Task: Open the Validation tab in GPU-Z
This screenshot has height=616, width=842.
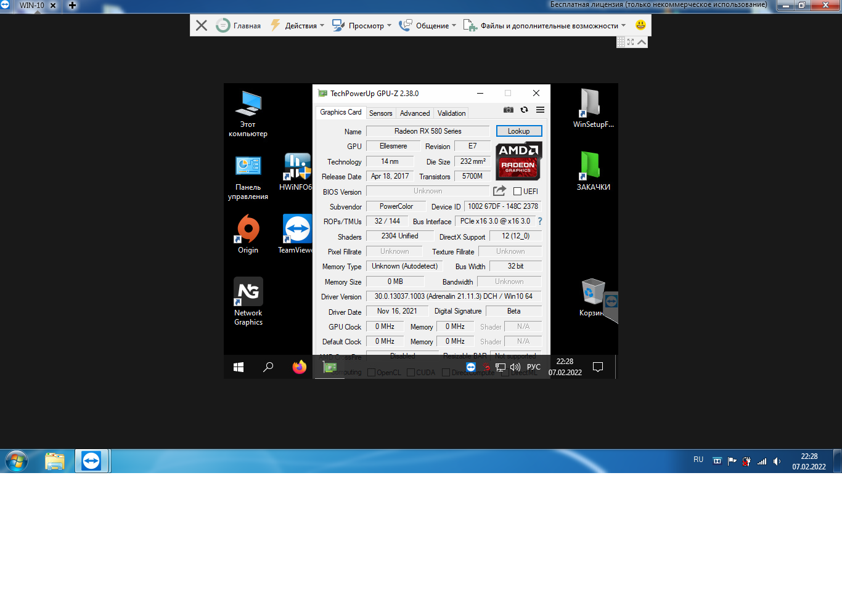Action: [x=451, y=113]
